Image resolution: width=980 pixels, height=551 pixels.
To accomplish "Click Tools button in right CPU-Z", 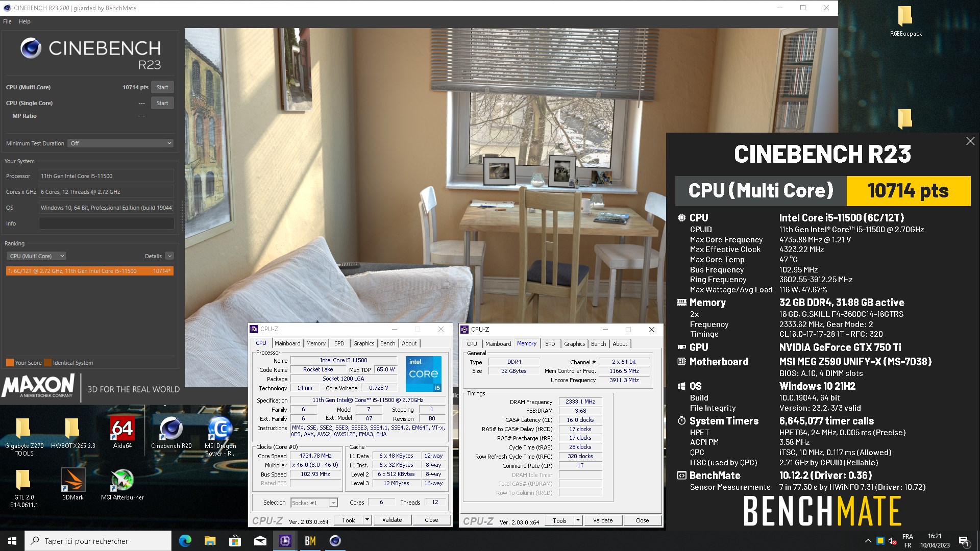I will 559,521.
